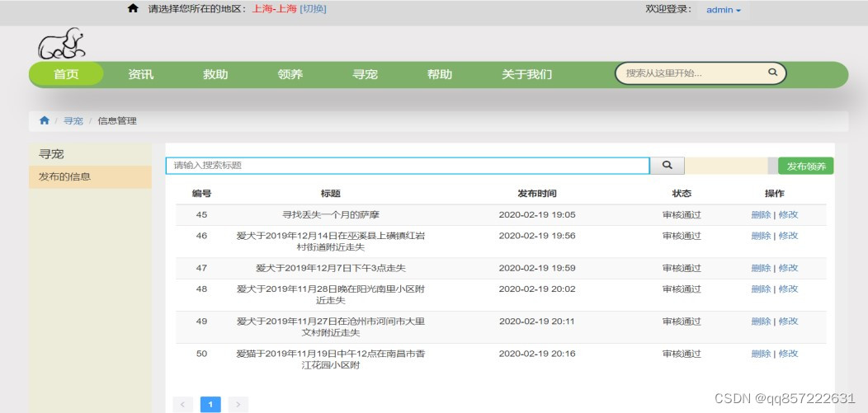This screenshot has width=868, height=413.
Task: Click publish time 2020-02-19 19:05
Action: [537, 214]
